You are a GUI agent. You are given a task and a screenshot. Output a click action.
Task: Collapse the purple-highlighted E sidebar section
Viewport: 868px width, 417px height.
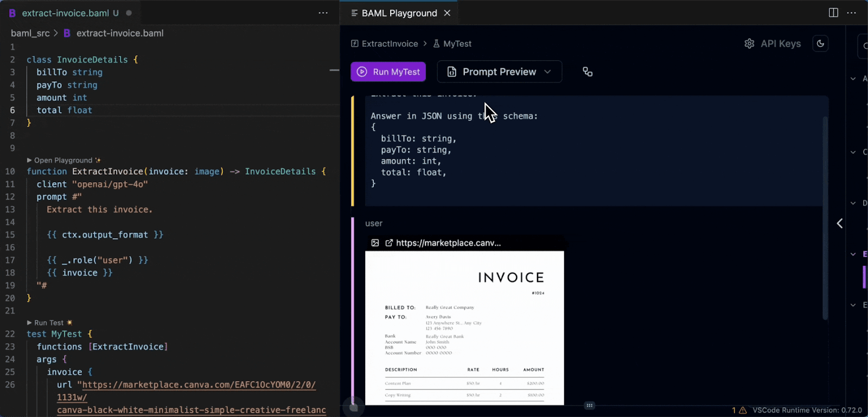pos(853,254)
